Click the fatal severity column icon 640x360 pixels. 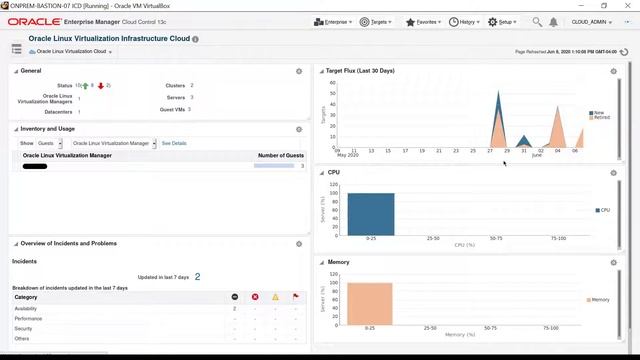(235, 297)
